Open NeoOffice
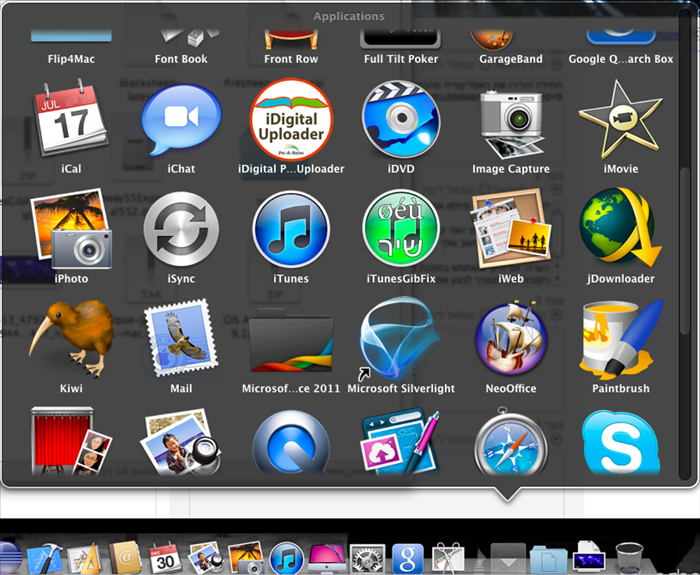 511,338
